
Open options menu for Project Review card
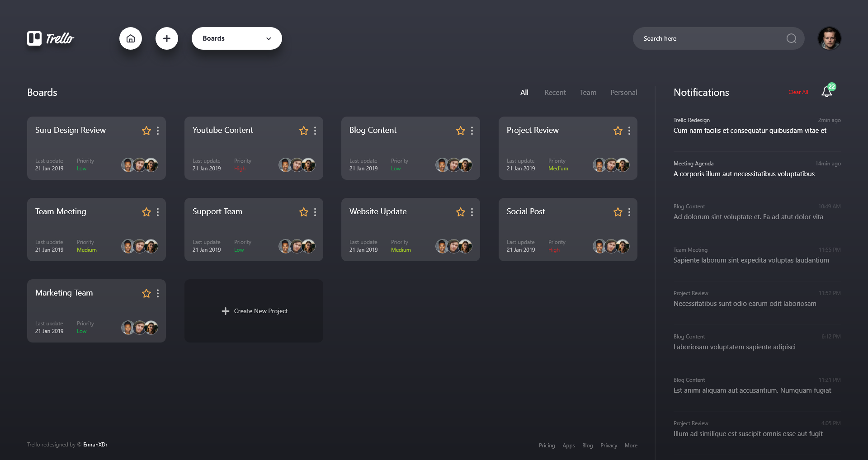coord(629,131)
